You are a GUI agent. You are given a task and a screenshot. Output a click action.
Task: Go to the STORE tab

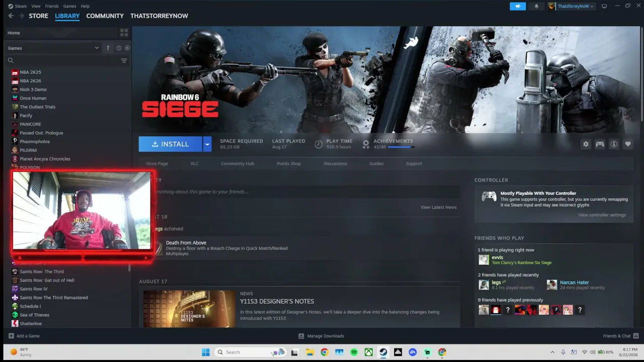coord(38,16)
